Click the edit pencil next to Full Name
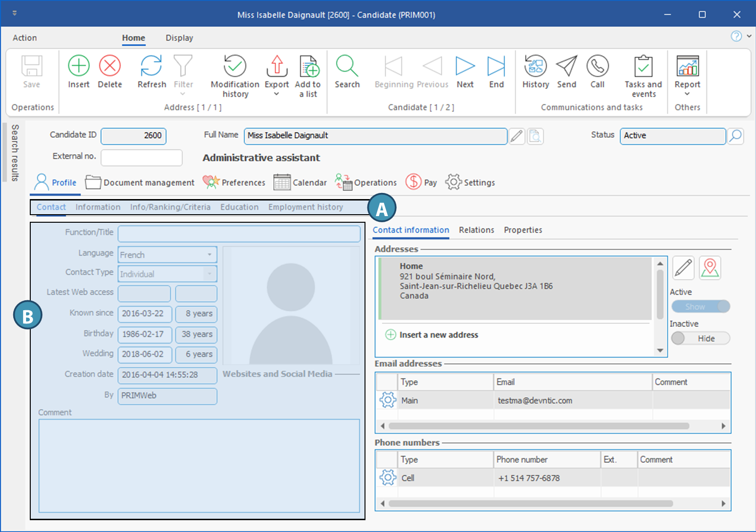The width and height of the screenshot is (756, 532). [x=517, y=136]
